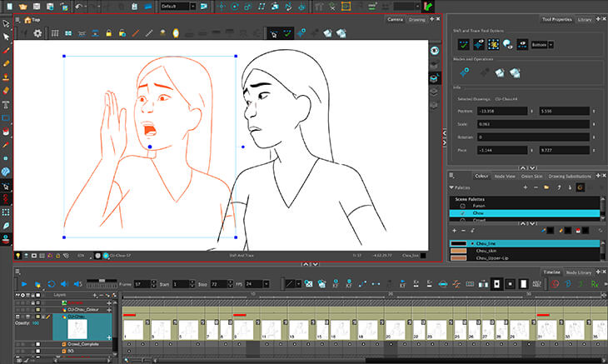This screenshot has width=608, height=364.
Task: Select the Rotate tool in the top toolbar
Action: coord(235,7)
